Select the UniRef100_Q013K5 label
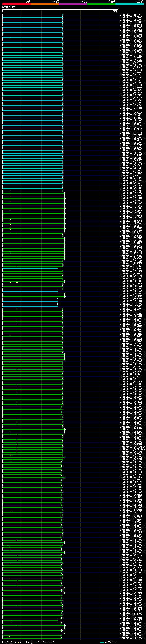This screenshot has width=146, height=644. 131,201
